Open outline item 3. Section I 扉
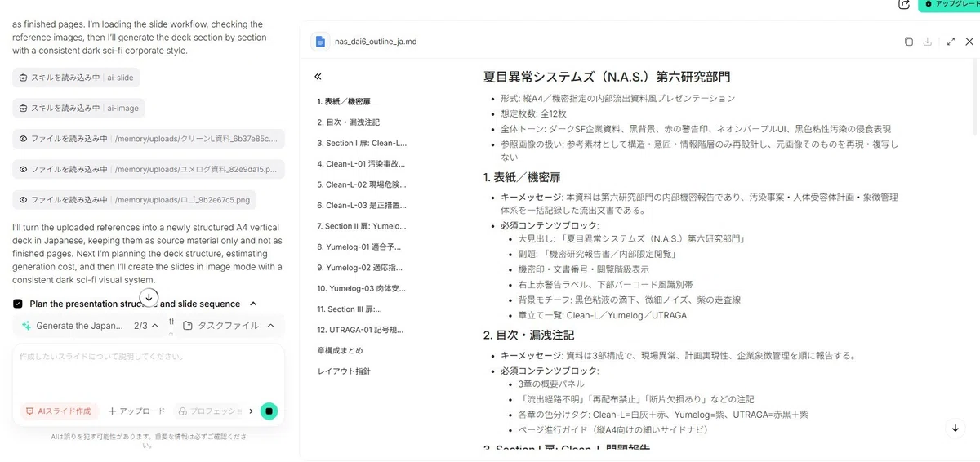This screenshot has width=980, height=462. (x=362, y=143)
